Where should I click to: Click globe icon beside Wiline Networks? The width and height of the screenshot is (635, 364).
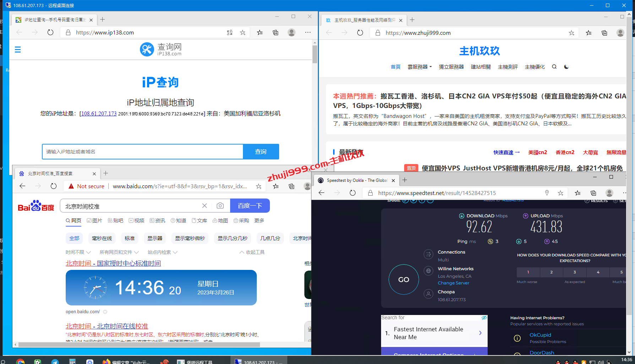coord(429,271)
